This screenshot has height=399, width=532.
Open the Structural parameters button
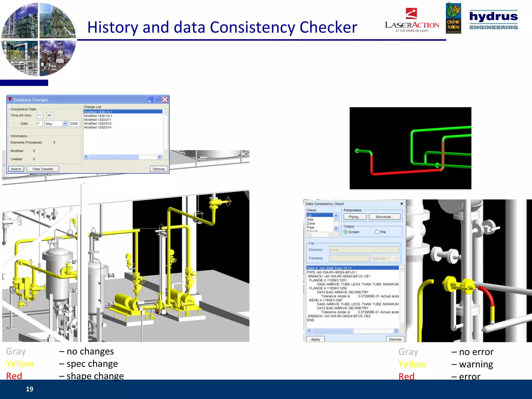(384, 217)
